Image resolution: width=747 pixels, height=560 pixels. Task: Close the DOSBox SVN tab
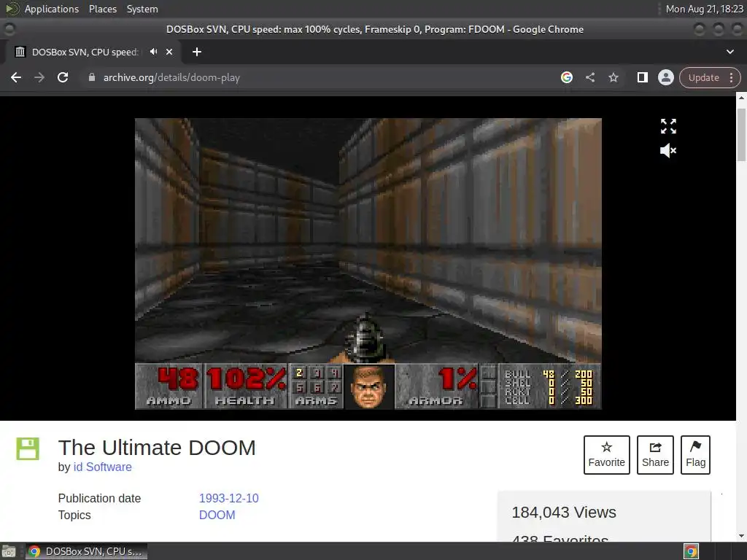pyautogui.click(x=169, y=52)
